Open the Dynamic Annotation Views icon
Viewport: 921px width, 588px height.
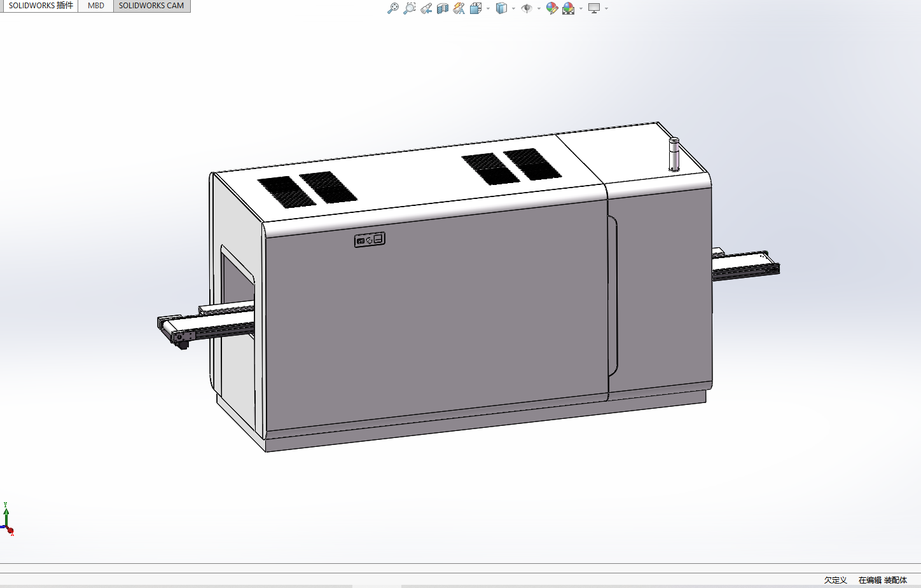click(459, 8)
